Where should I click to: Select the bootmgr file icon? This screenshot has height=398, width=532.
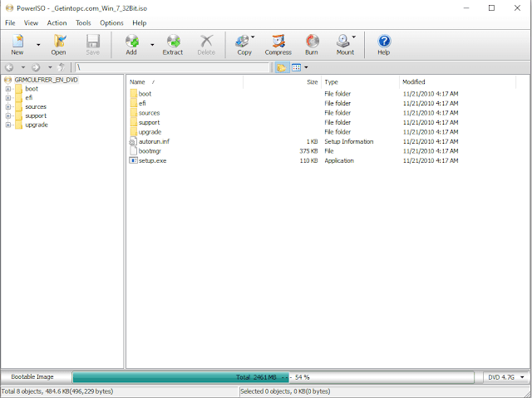coord(133,151)
